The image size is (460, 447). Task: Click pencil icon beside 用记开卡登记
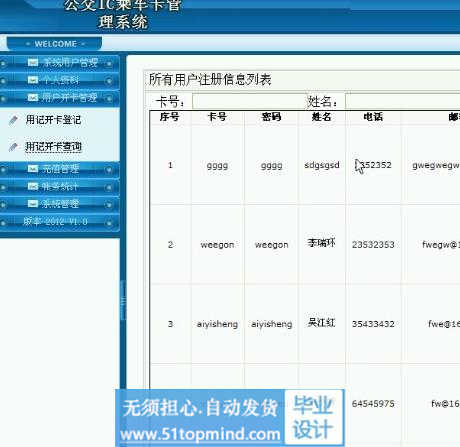13,120
